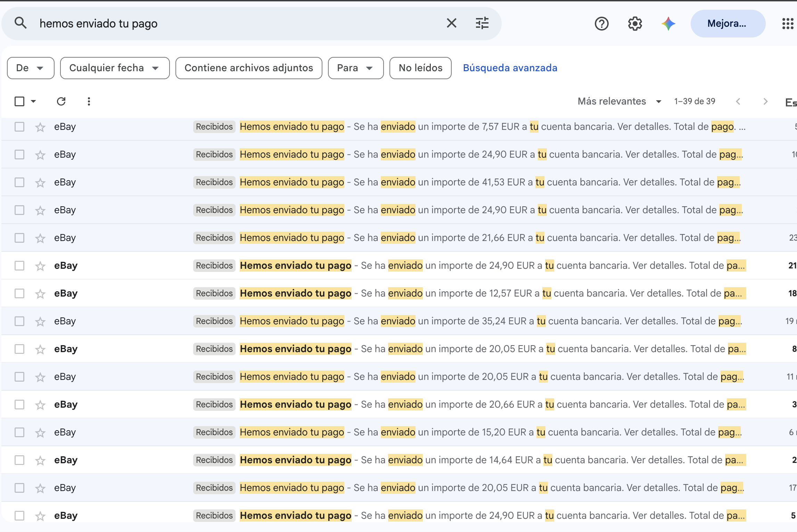Open the De sender filter dropdown

pos(31,68)
